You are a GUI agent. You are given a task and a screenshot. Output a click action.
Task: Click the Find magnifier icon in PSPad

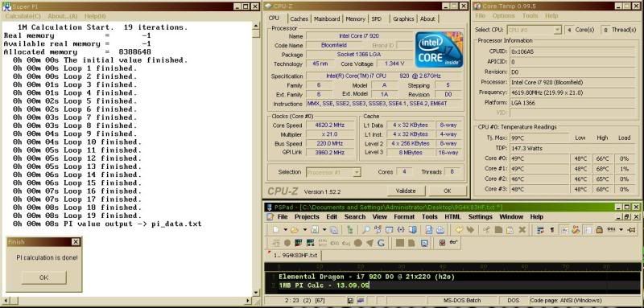(366, 230)
